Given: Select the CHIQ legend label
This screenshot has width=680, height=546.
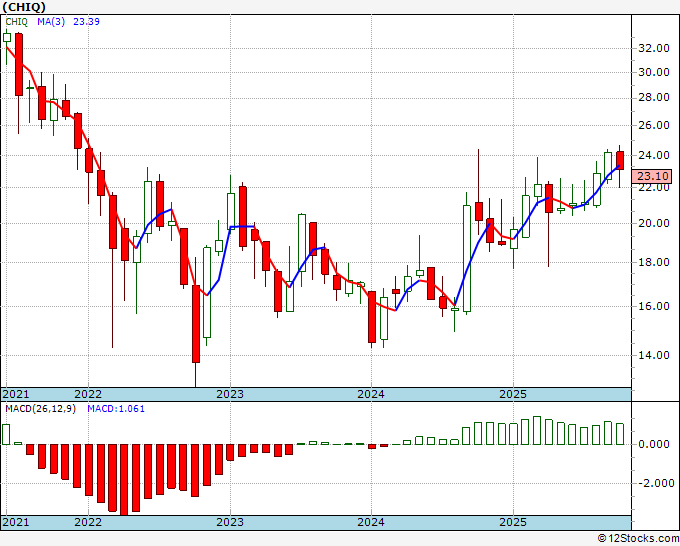Looking at the screenshot, I should click(16, 22).
